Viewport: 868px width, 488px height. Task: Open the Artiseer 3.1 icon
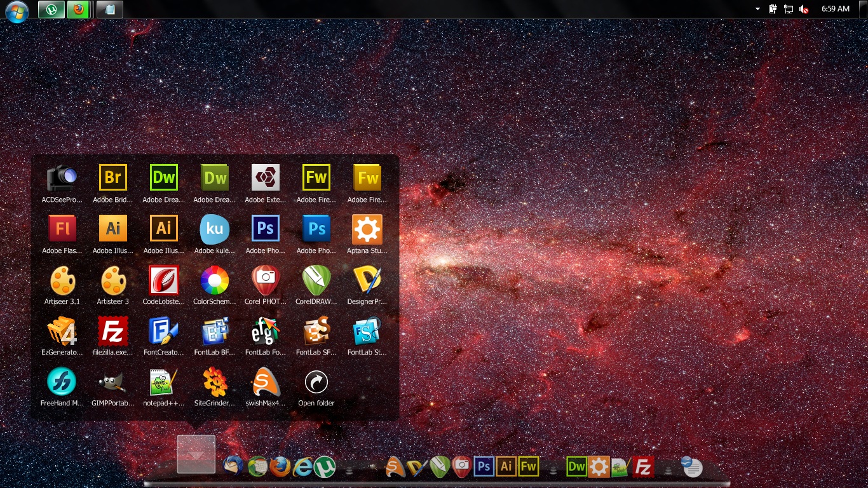62,280
